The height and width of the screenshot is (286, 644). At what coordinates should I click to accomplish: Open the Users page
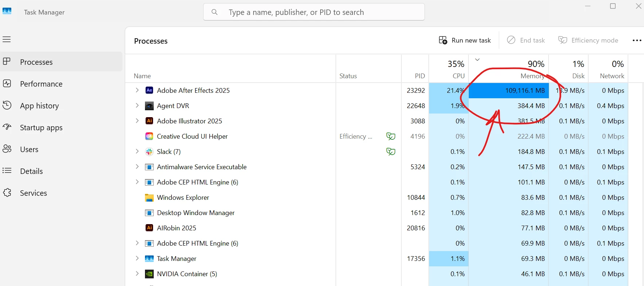[x=61, y=149]
